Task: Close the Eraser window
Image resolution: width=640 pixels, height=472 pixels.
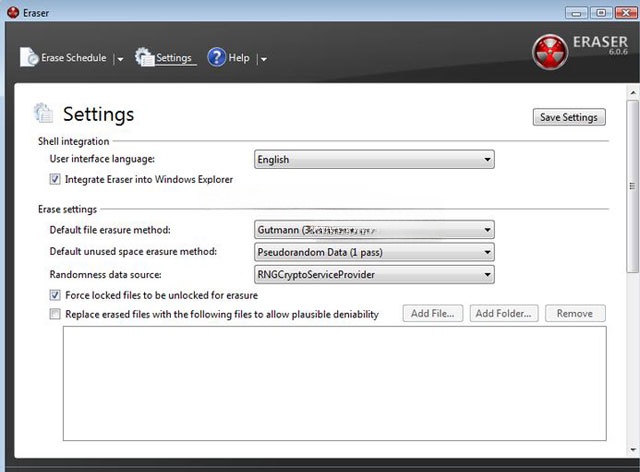Action: coord(626,13)
